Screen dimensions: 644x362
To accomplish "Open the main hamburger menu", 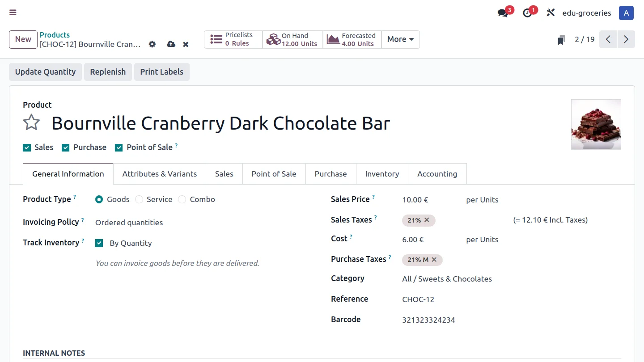I will pos(13,13).
